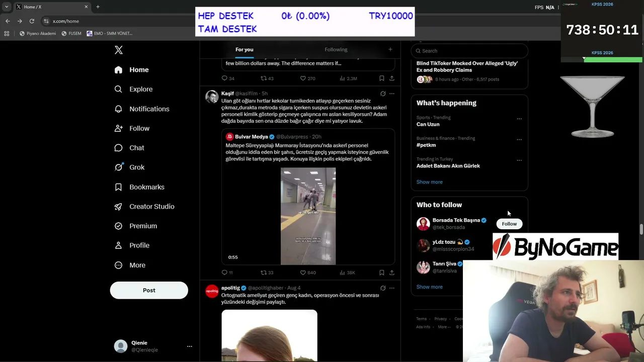
Task: Open Notifications bell icon
Action: pyautogui.click(x=118, y=109)
